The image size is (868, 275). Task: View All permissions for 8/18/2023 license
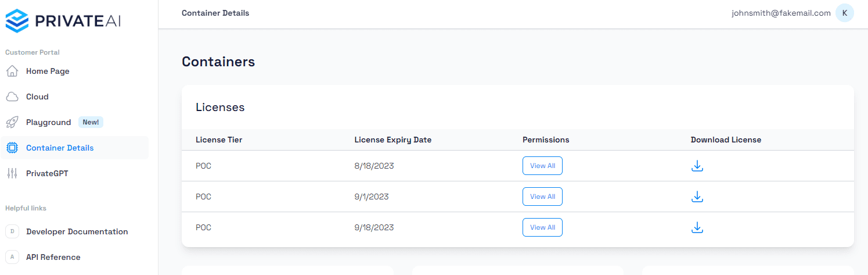click(542, 166)
